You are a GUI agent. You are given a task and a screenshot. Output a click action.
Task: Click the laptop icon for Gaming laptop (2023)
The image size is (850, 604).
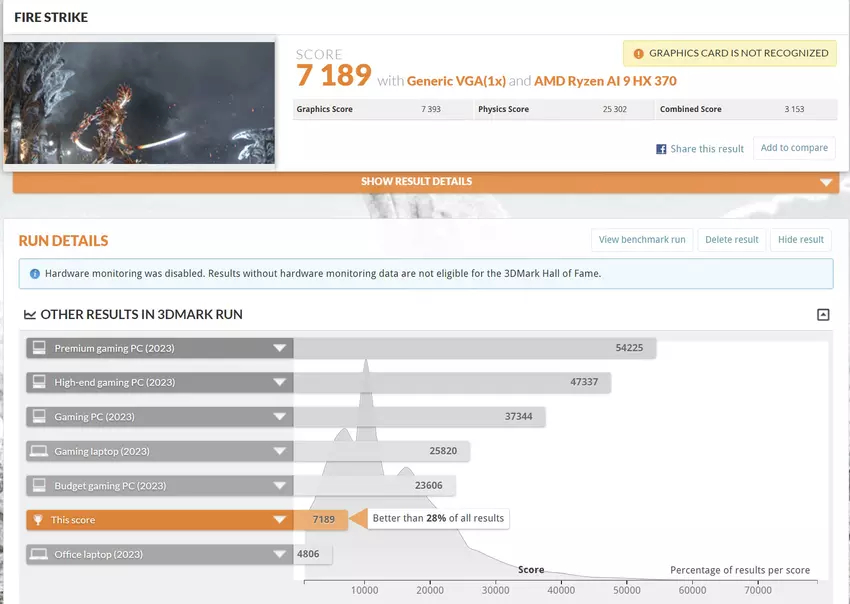(x=39, y=451)
